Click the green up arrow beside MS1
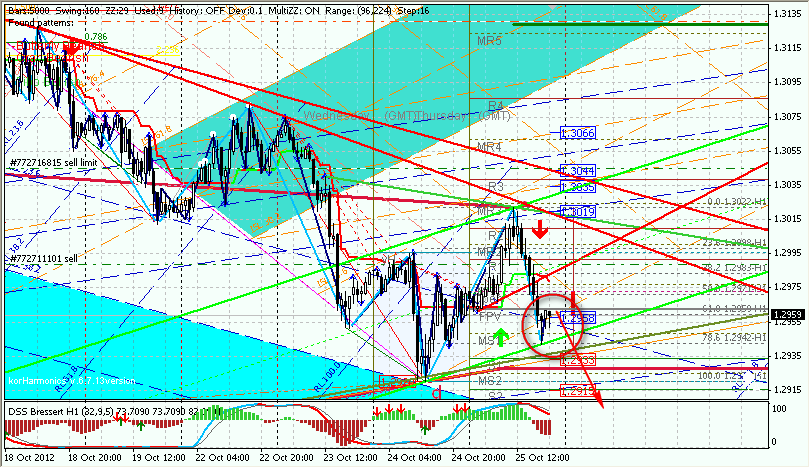This screenshot has width=810, height=468. point(501,337)
